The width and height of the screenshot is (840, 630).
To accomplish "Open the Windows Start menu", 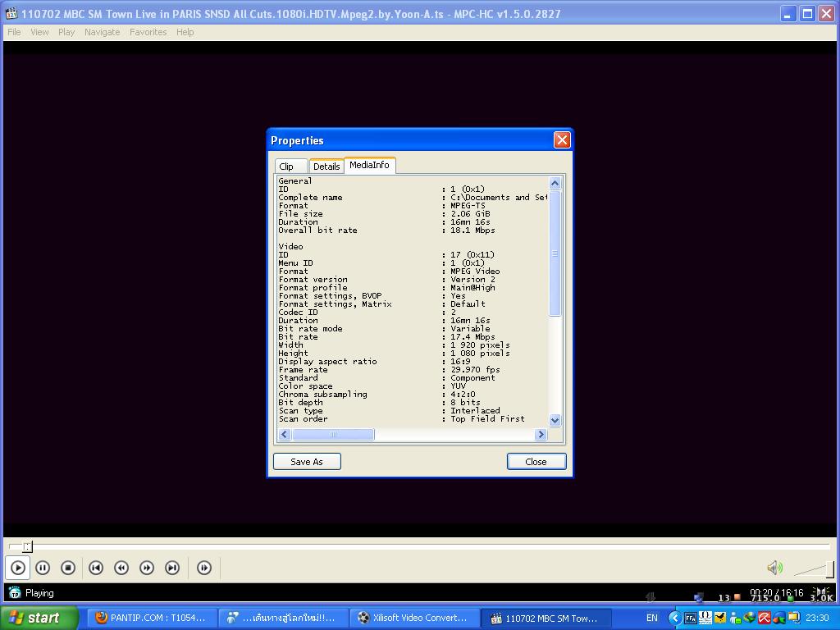I will coord(39,618).
